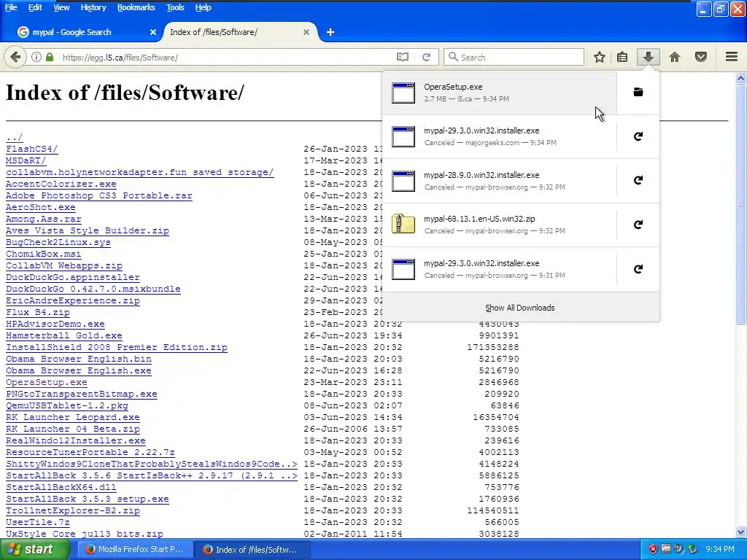Open the Windows start button
The height and width of the screenshot is (560, 747).
pyautogui.click(x=34, y=550)
